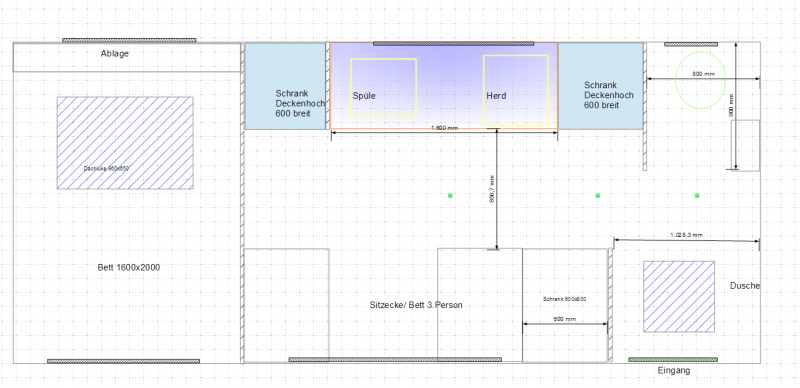Click the leftmost green connection point
This screenshot has height=388, width=800.
pyautogui.click(x=450, y=196)
